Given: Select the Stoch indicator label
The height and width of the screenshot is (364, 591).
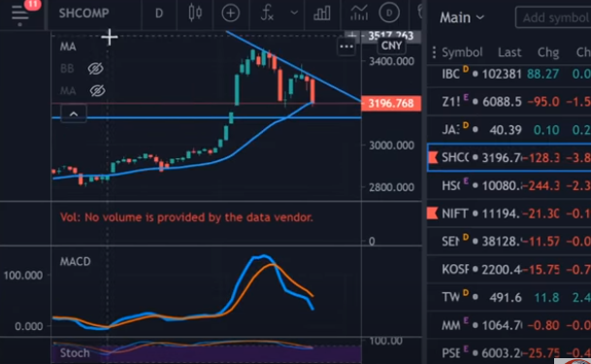Looking at the screenshot, I should [75, 353].
